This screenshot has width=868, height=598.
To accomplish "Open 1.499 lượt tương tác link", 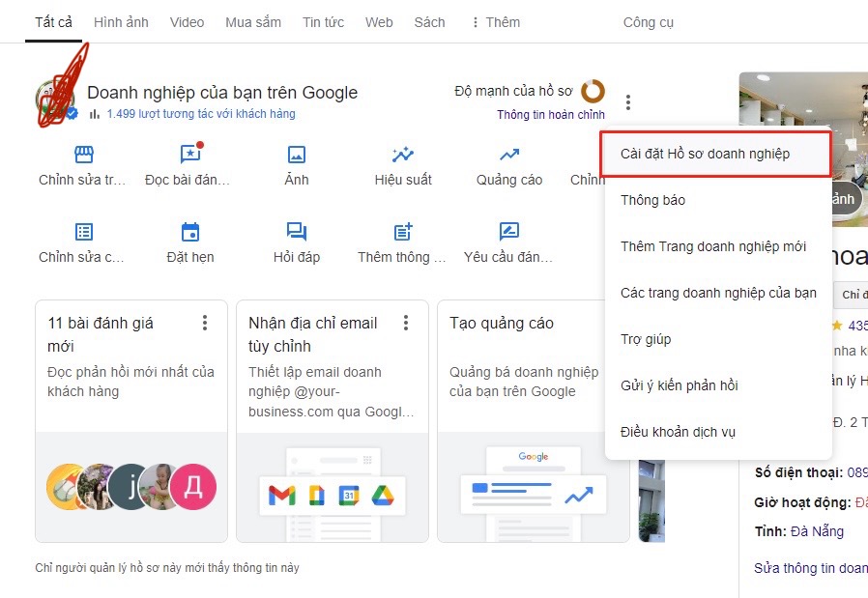I will (201, 114).
